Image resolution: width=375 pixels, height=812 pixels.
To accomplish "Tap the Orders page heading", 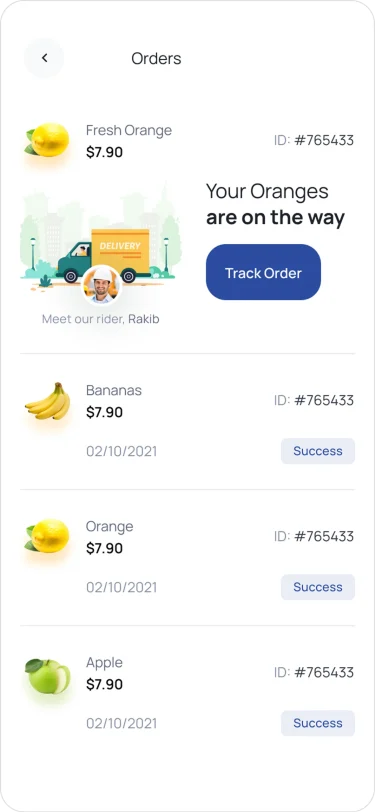I will pos(156,59).
